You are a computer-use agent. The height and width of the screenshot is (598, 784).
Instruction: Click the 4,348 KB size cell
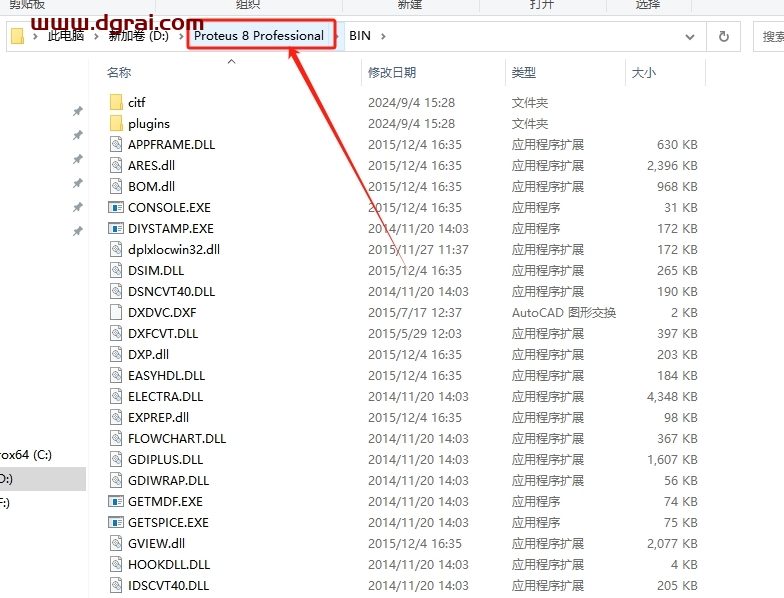tap(672, 396)
